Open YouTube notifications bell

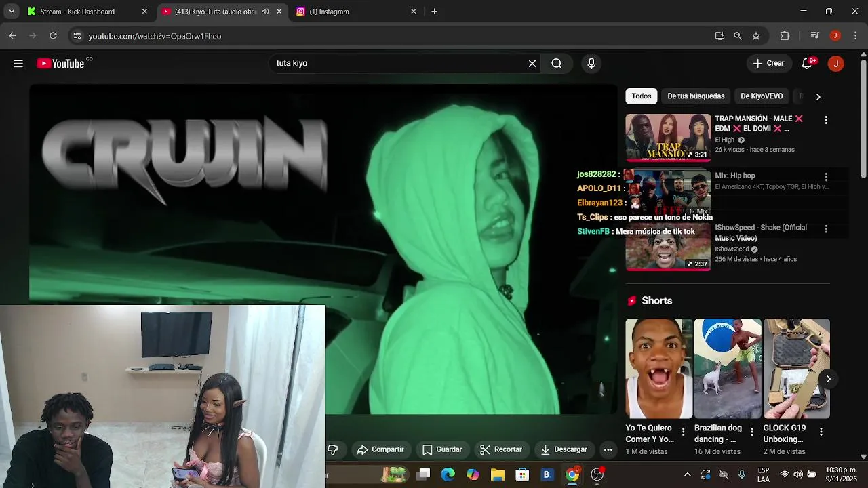[807, 64]
